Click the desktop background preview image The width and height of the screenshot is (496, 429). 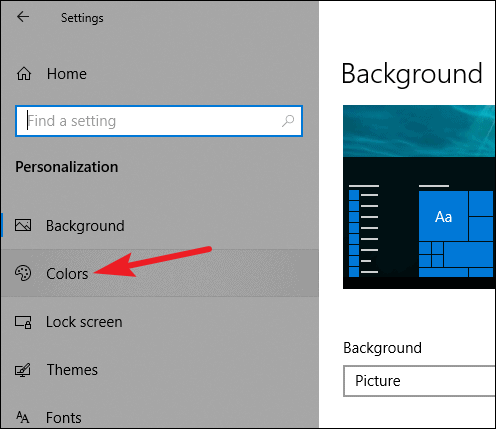click(419, 197)
